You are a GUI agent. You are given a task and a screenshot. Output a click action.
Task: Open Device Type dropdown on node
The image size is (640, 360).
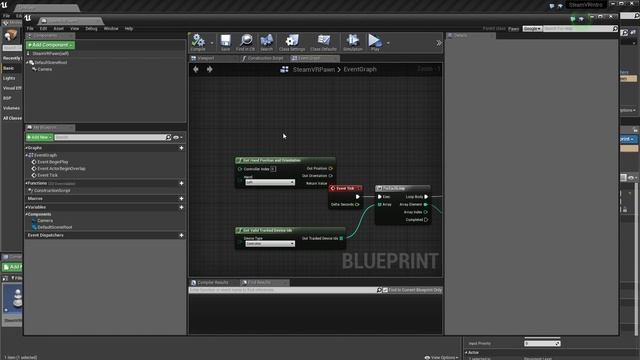(270, 244)
